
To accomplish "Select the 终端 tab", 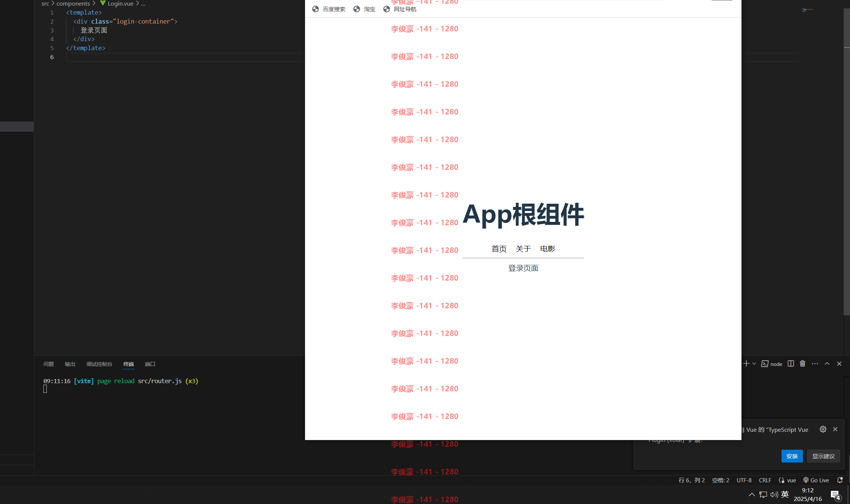I will point(128,364).
